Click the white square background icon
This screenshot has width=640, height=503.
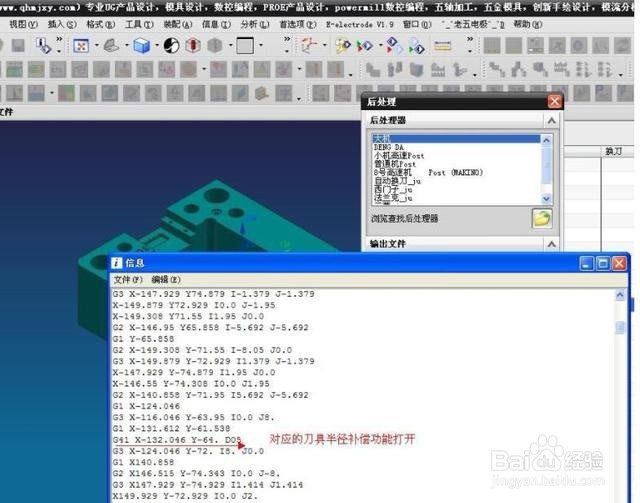tap(245, 45)
